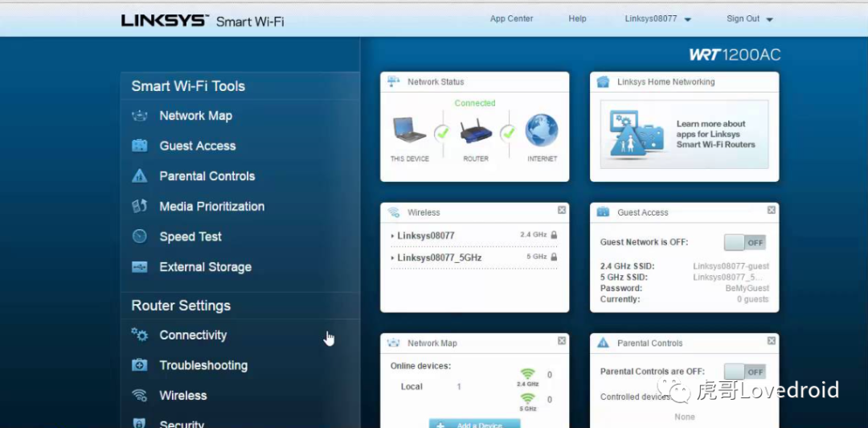Click the Guest Access widget header icon
Screen dimensions: 868x428
click(x=603, y=212)
